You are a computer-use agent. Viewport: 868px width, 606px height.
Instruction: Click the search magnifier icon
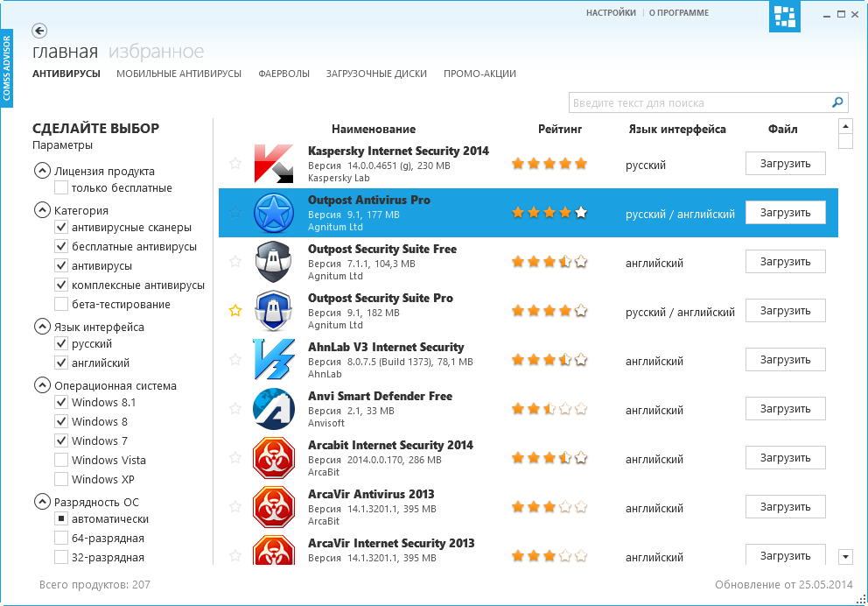click(x=837, y=102)
